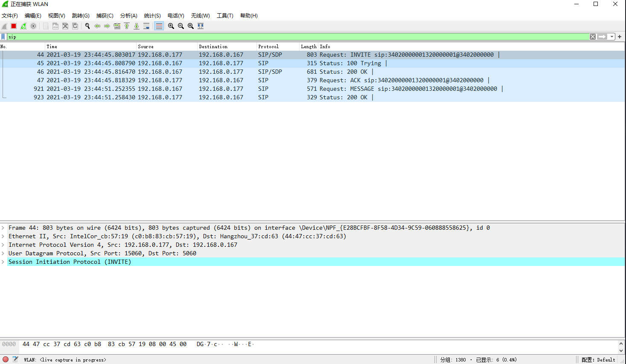Restart the current capture
Viewport: 626px width, 364px height.
(x=23, y=26)
